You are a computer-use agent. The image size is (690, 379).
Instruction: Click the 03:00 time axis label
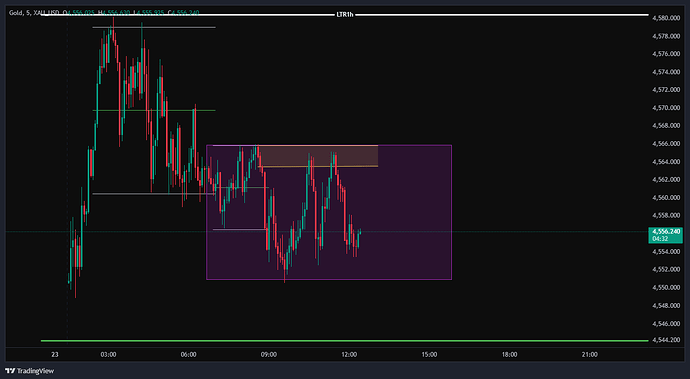point(109,354)
